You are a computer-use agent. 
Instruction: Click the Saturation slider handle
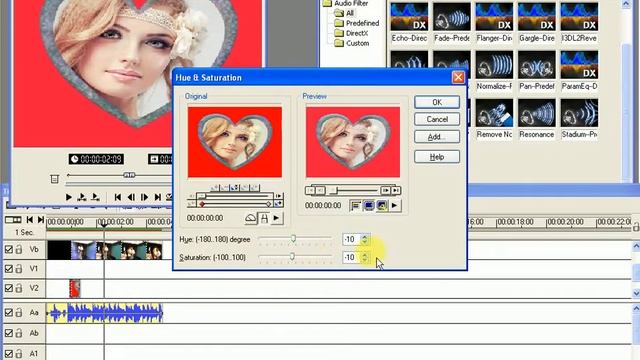(x=292, y=256)
